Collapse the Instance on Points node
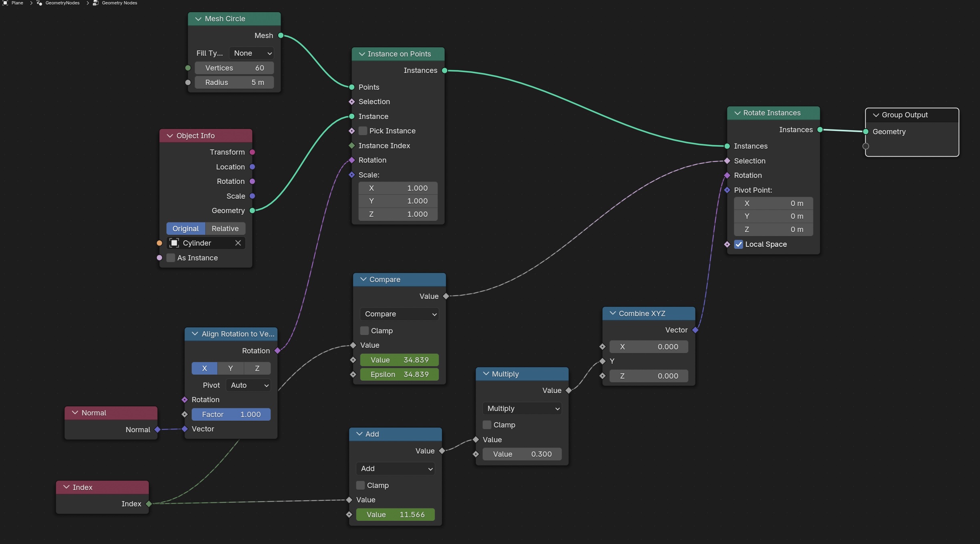 (362, 54)
